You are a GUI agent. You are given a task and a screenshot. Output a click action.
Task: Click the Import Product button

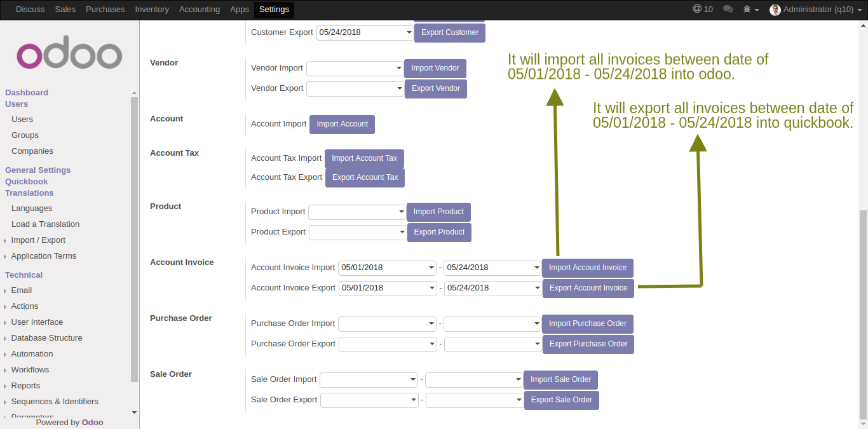(439, 212)
